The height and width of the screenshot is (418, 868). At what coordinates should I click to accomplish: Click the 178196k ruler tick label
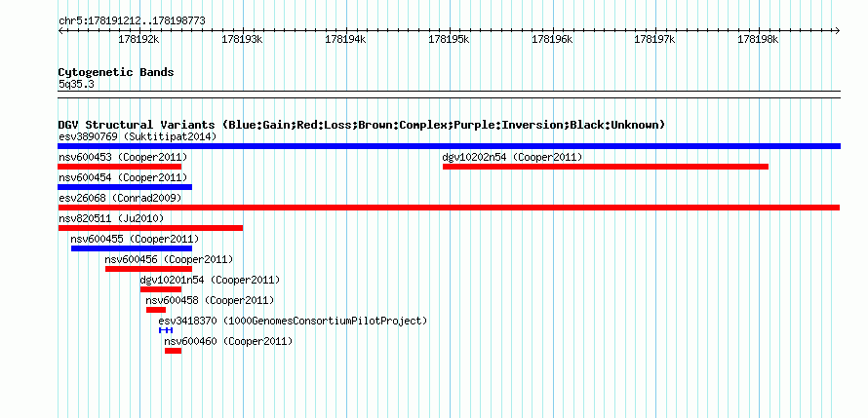coord(552,40)
